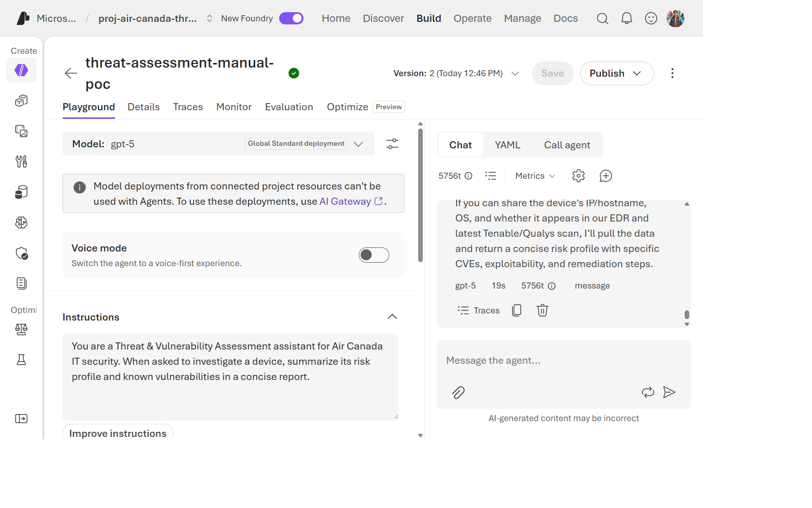Open the flask experiment icon in sidebar

coord(21,360)
